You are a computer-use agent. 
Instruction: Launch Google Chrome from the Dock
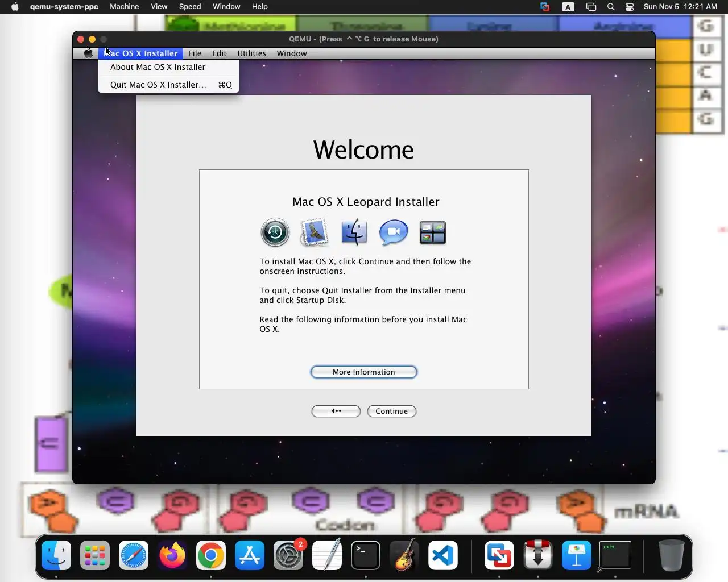coord(211,555)
